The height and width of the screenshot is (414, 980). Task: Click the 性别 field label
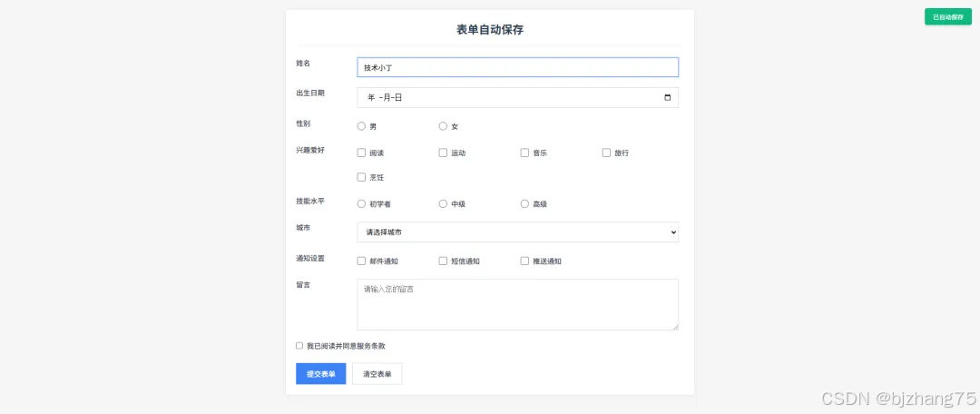pyautogui.click(x=303, y=123)
